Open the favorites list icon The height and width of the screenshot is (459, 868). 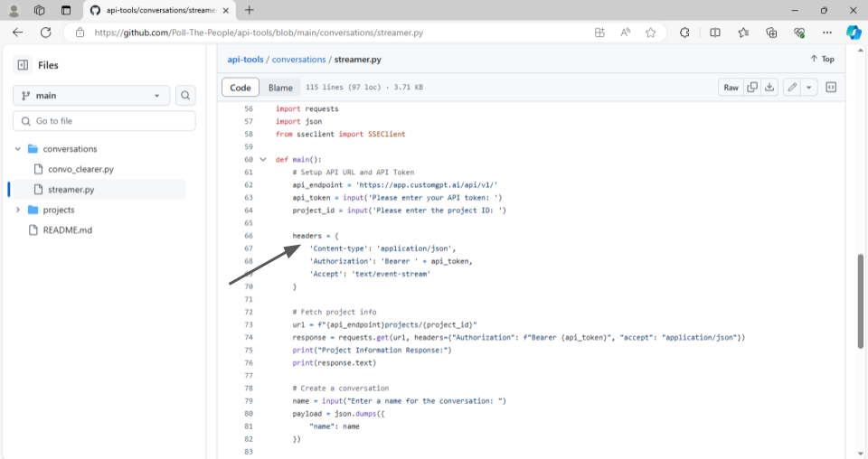pyautogui.click(x=743, y=33)
